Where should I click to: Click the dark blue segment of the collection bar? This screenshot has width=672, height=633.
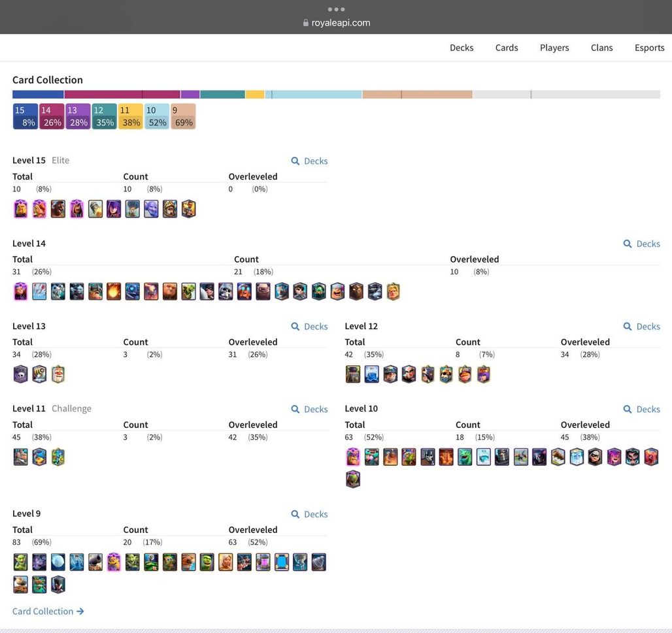tap(38, 94)
